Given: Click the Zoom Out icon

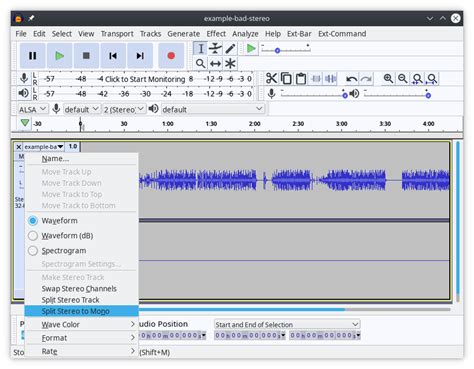Looking at the screenshot, I should pos(403,79).
